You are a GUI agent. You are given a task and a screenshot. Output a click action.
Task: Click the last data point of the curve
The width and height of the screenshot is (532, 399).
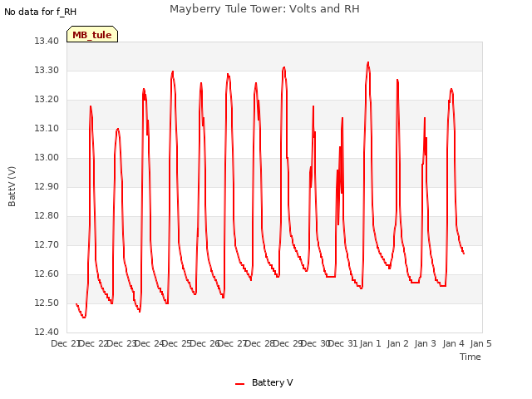click(464, 254)
